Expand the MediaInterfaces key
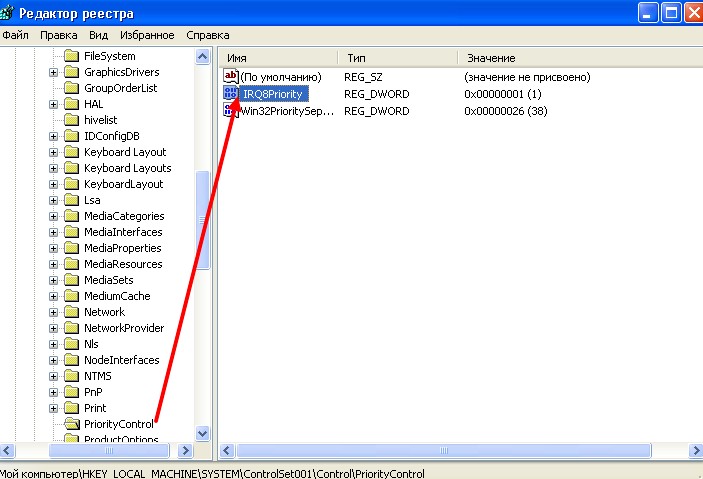703x479 pixels. point(53,232)
